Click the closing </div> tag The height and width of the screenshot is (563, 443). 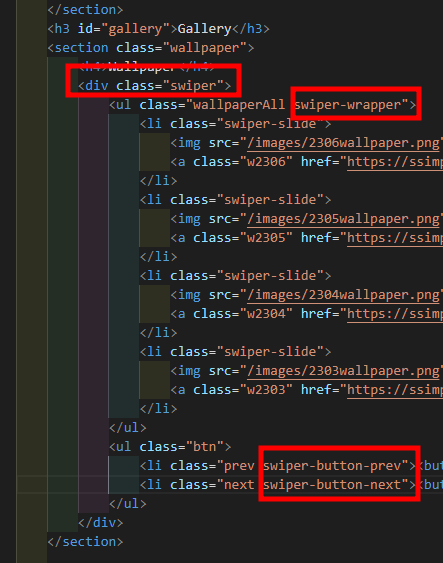[x=101, y=523]
